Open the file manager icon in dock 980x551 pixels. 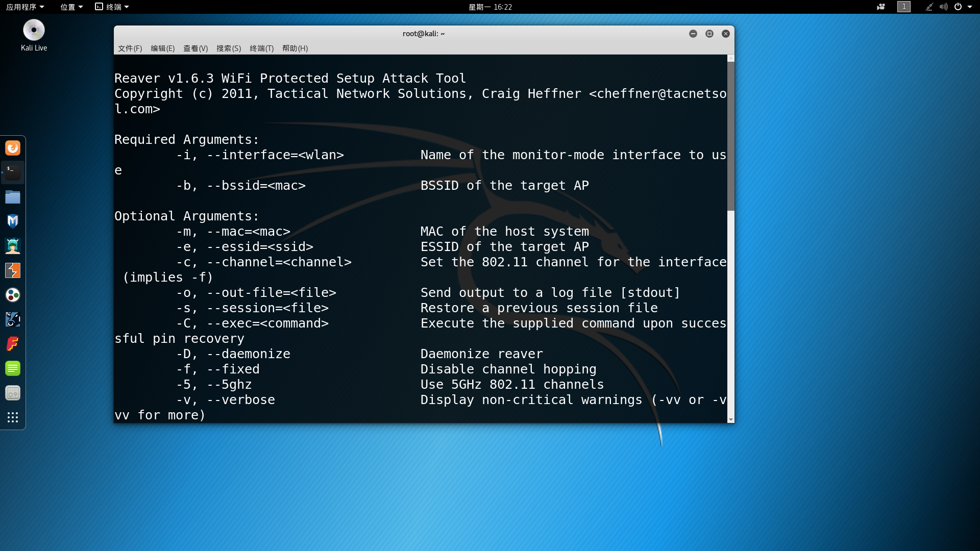click(x=13, y=196)
